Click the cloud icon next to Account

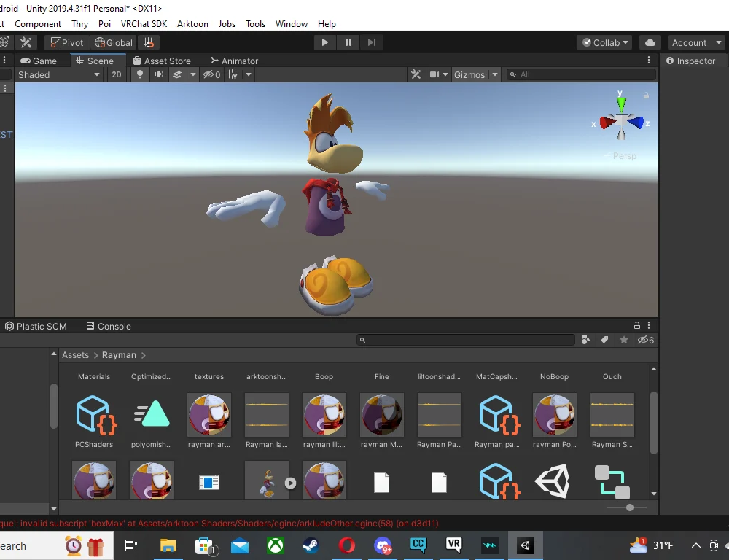click(650, 42)
